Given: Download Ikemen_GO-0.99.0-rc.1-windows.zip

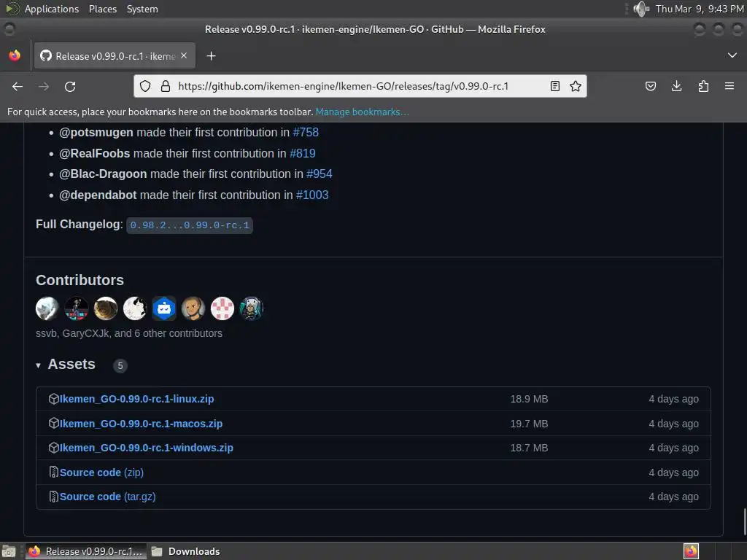Looking at the screenshot, I should 146,448.
